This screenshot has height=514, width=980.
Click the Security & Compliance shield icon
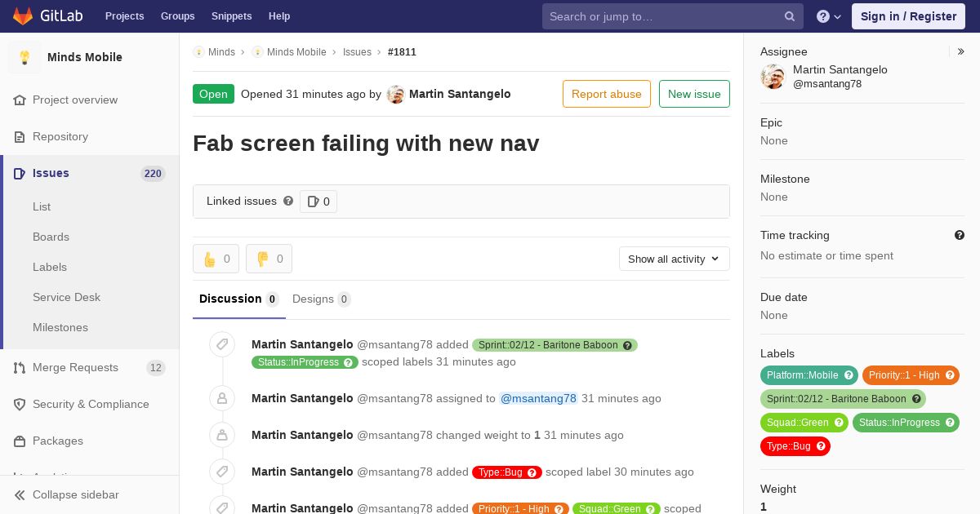(20, 404)
